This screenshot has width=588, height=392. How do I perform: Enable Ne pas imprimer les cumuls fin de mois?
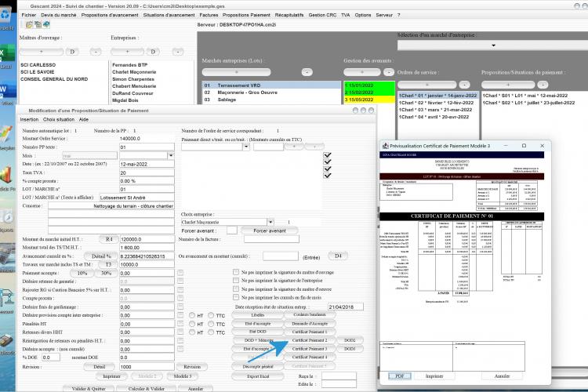point(236,297)
